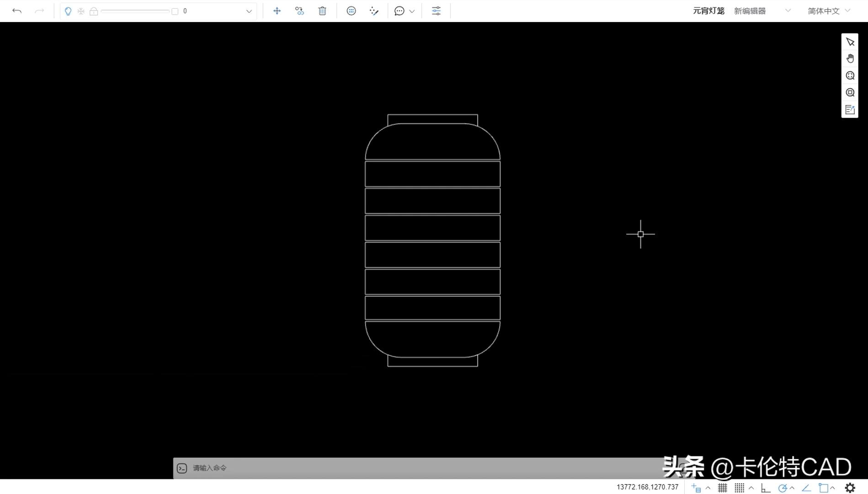Toggle the layer lock icon

[94, 11]
